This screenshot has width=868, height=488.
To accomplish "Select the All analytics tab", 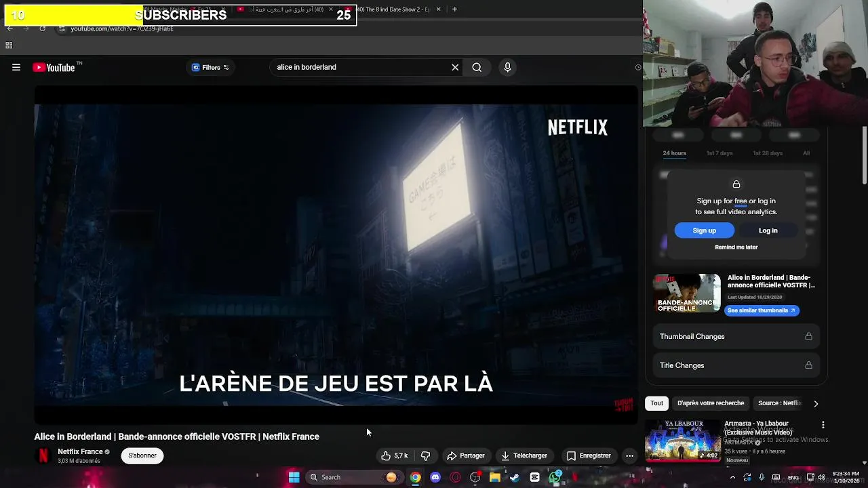I will click(x=806, y=153).
